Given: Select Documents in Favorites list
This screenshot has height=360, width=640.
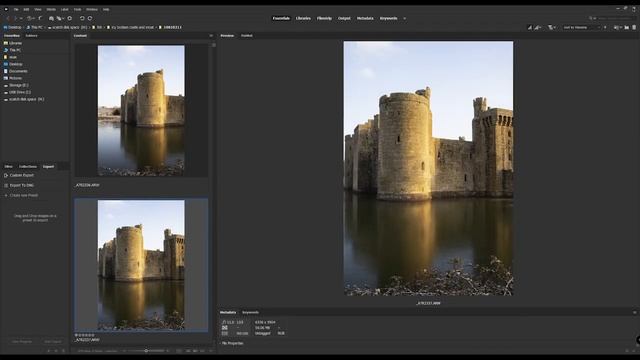Looking at the screenshot, I should (18, 71).
